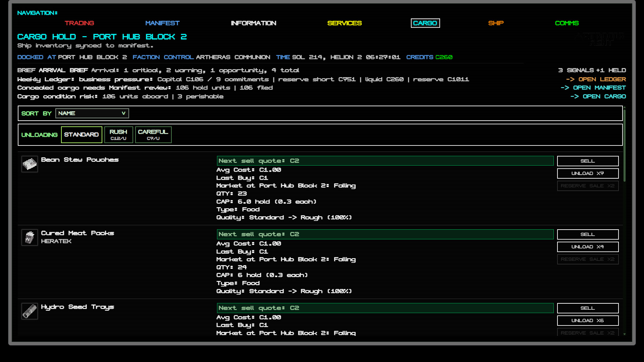The height and width of the screenshot is (362, 644).
Task: Open the SHIP navigation tab
Action: tap(496, 23)
